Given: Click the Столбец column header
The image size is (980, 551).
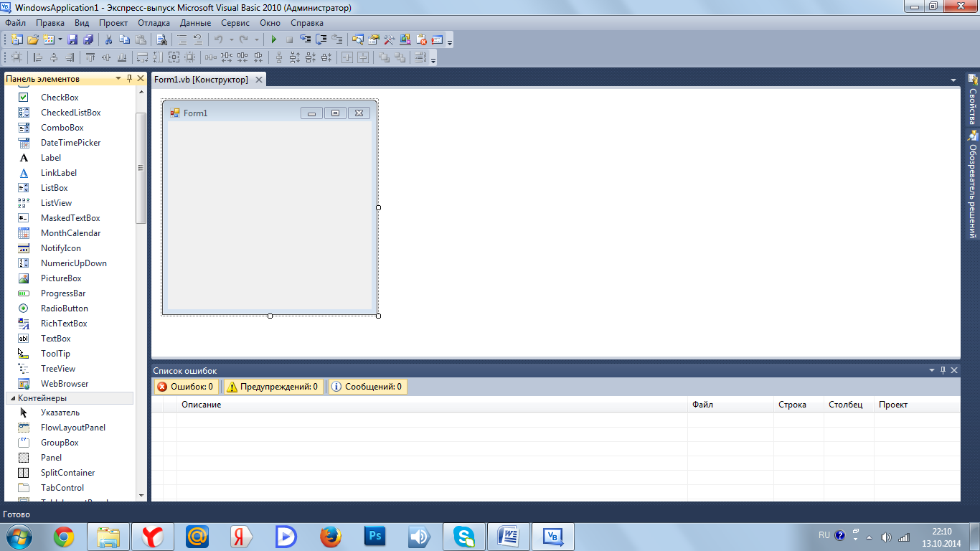Looking at the screenshot, I should 849,405.
